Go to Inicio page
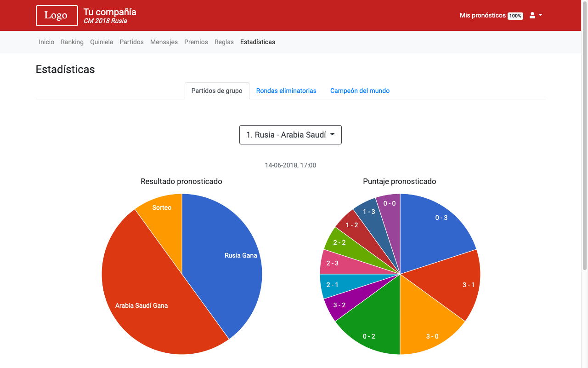Image resolution: width=588 pixels, height=368 pixels. pyautogui.click(x=46, y=42)
